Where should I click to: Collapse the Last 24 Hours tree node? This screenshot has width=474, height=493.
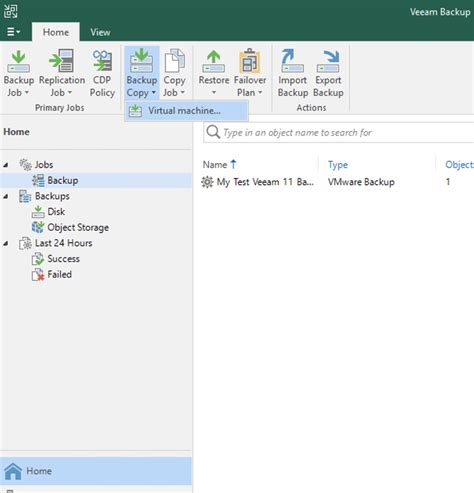(6, 244)
